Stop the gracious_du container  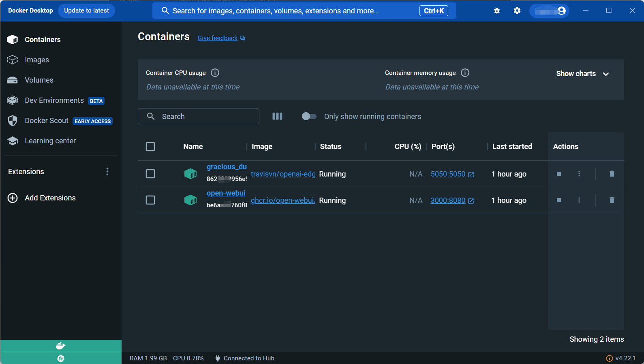559,174
